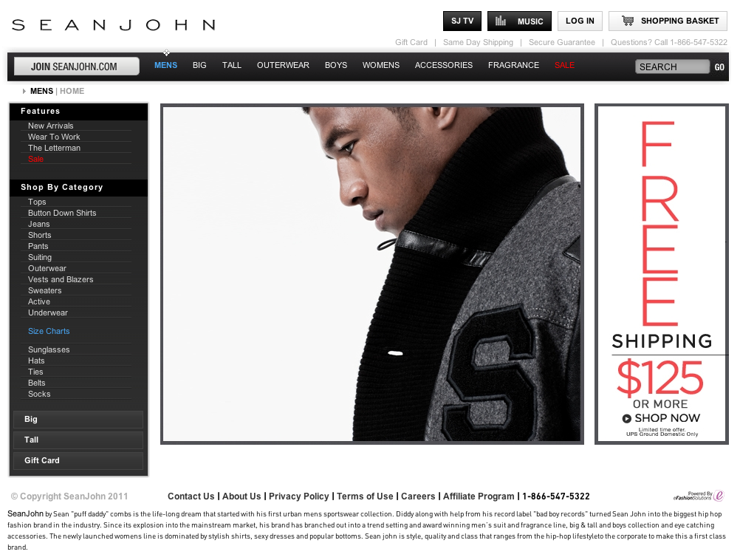Click the Big sidebar button

point(78,420)
